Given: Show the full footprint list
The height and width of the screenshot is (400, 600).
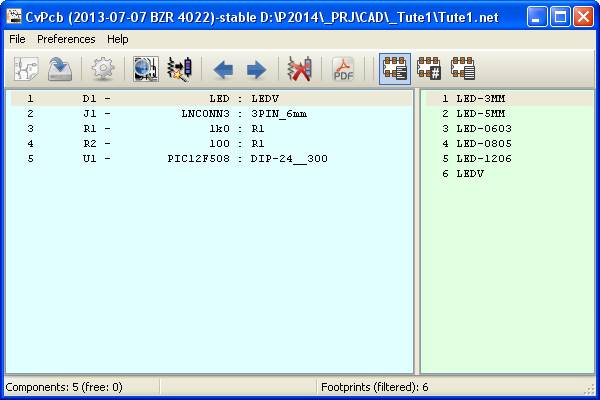Looking at the screenshot, I should click(463, 69).
